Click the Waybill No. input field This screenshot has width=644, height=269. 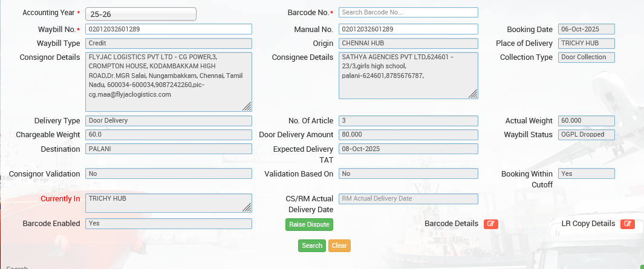point(169,29)
